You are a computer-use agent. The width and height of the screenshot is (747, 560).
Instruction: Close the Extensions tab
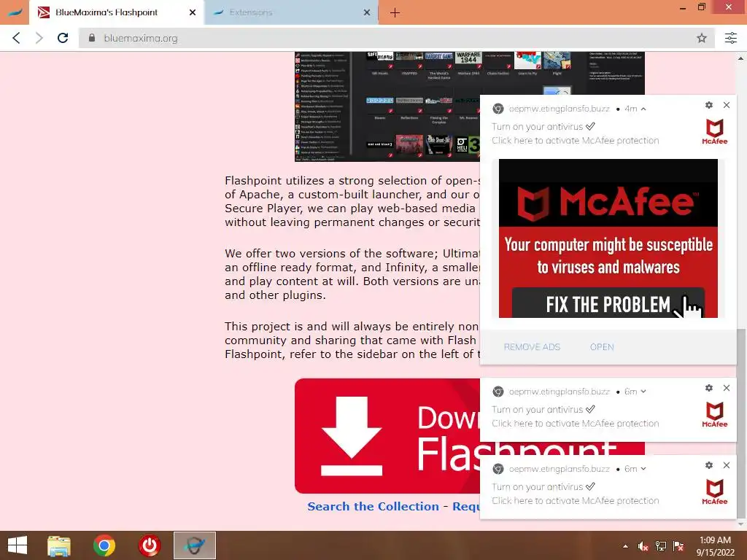click(367, 12)
